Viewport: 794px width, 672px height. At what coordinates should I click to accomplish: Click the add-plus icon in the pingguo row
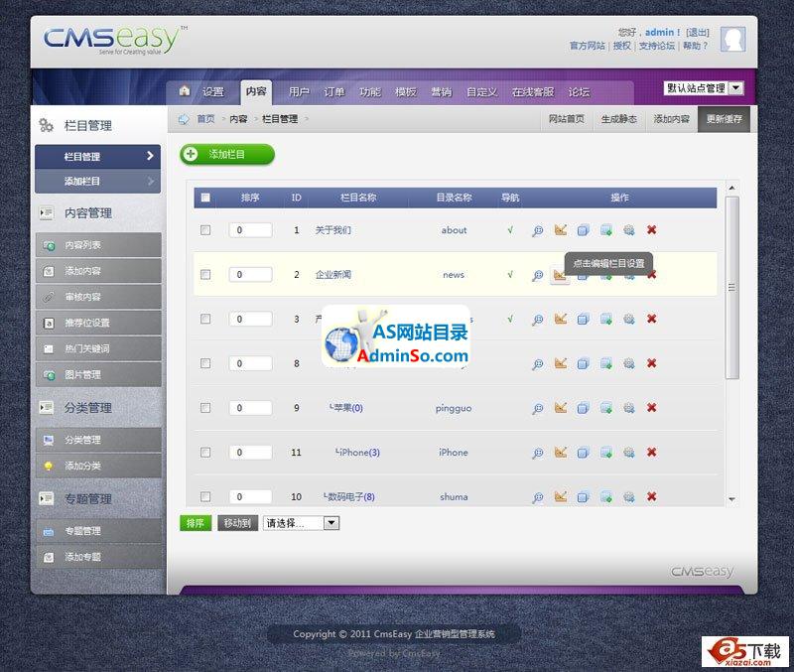pyautogui.click(x=606, y=408)
